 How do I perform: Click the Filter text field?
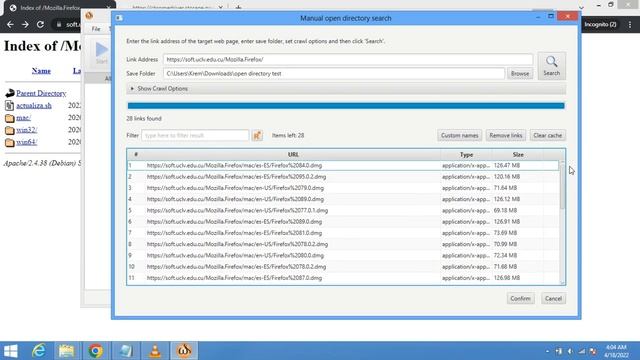[195, 135]
